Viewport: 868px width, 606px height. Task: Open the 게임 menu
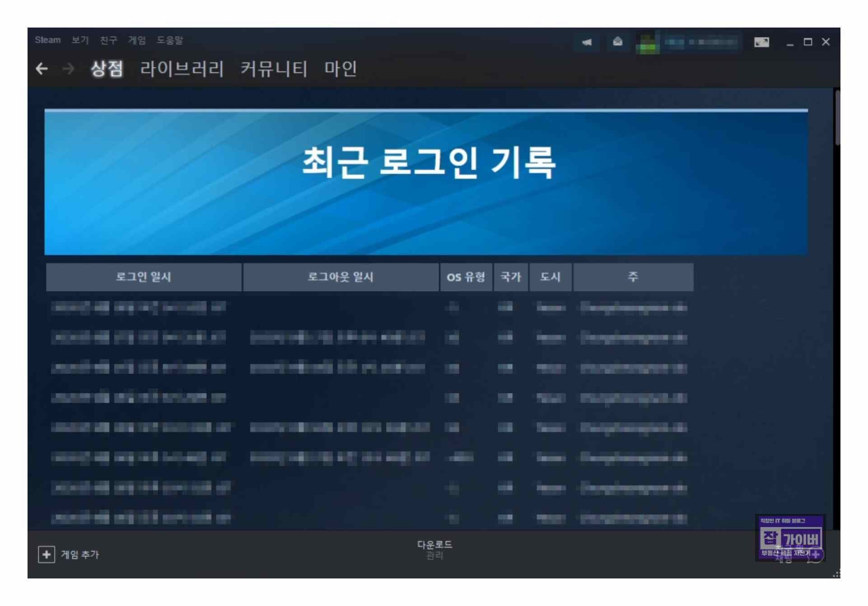pyautogui.click(x=137, y=40)
